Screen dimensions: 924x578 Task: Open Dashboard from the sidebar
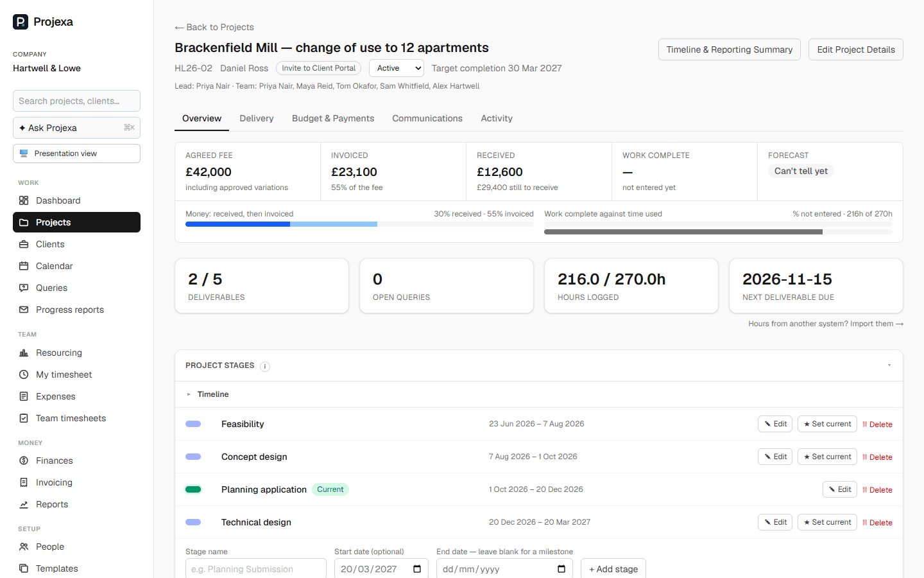(76, 200)
